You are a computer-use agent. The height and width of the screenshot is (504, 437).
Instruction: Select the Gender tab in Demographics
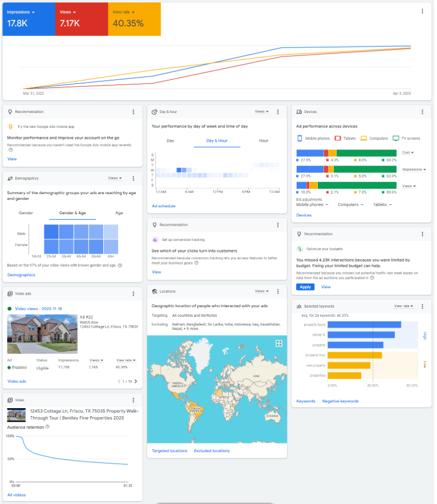(26, 213)
